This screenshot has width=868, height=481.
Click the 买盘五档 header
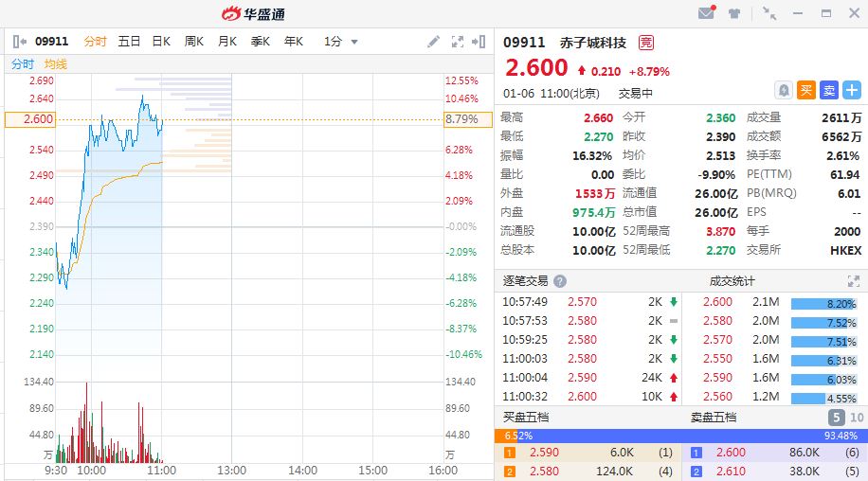point(525,418)
